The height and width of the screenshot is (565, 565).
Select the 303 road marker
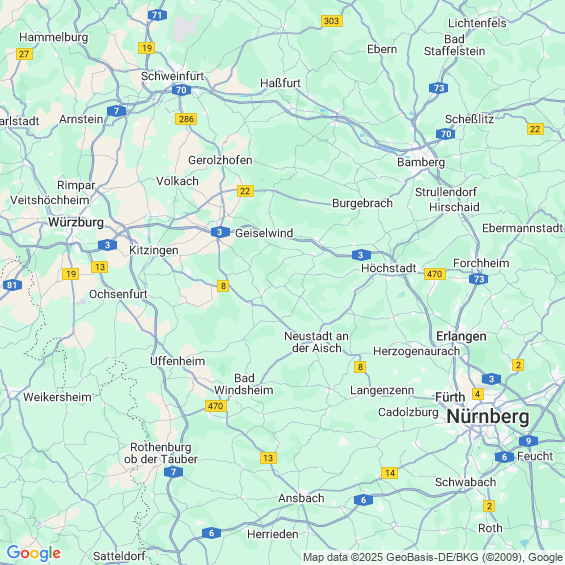coord(332,21)
